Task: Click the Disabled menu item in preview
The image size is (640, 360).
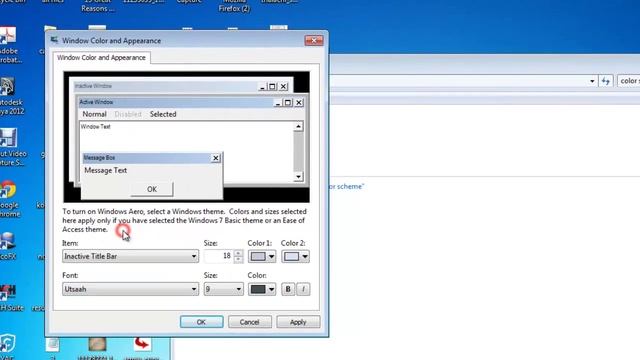Action: click(x=128, y=114)
